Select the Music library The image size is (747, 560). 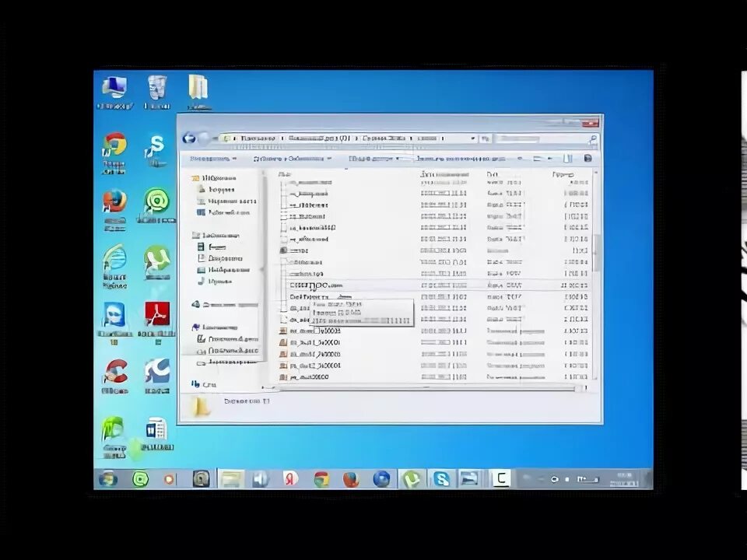coord(215,282)
